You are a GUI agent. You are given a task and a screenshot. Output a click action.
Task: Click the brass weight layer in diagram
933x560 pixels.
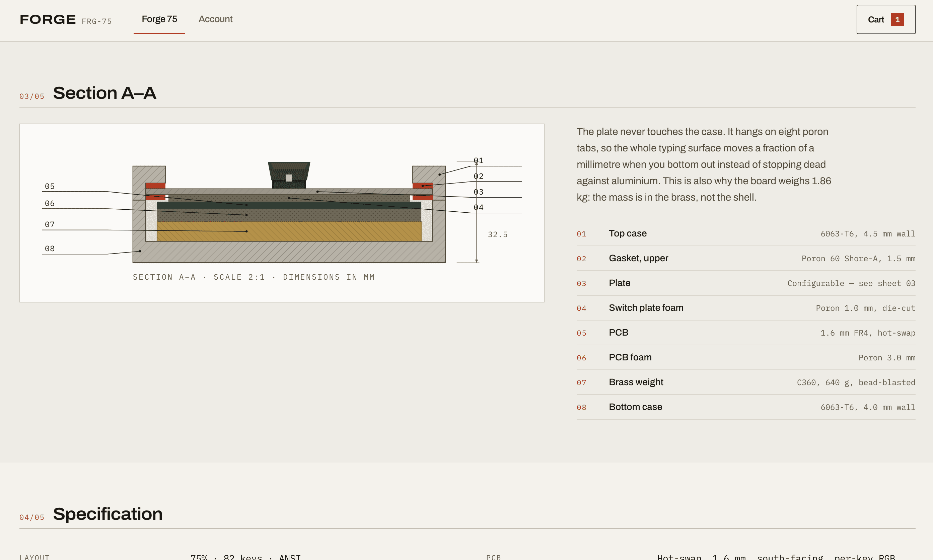[289, 231]
